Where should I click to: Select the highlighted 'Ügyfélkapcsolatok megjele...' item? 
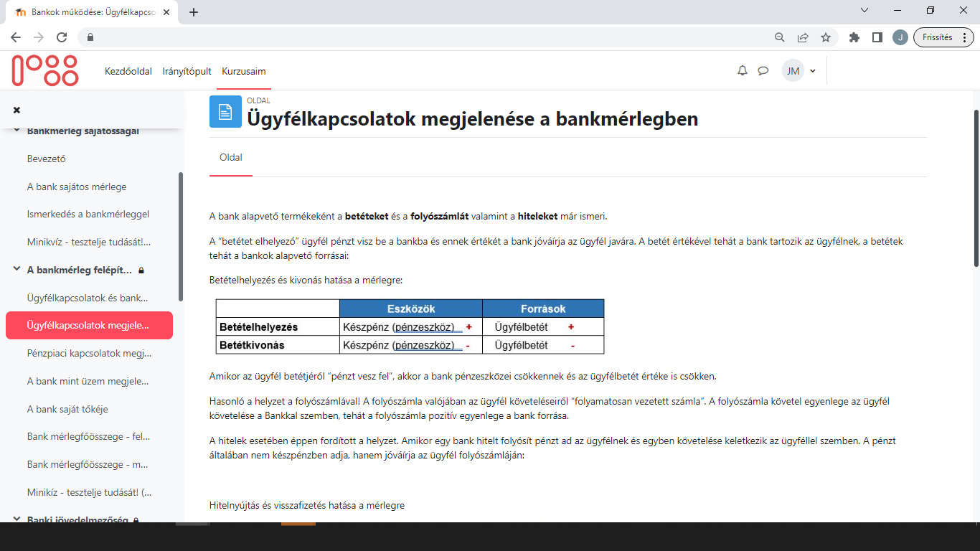pos(89,325)
